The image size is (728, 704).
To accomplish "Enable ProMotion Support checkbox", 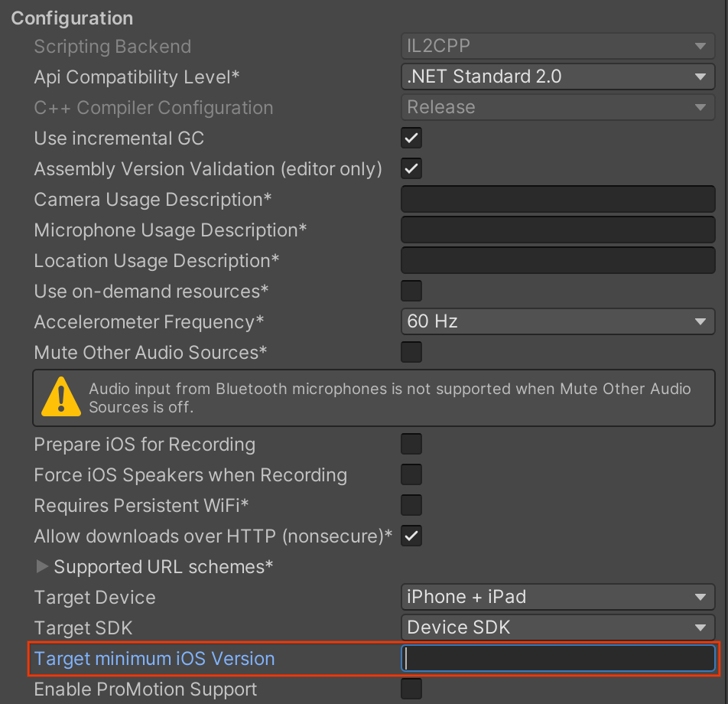I will [411, 689].
